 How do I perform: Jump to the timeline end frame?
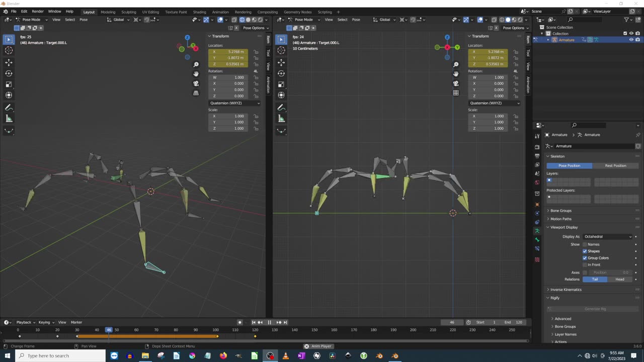click(x=285, y=322)
